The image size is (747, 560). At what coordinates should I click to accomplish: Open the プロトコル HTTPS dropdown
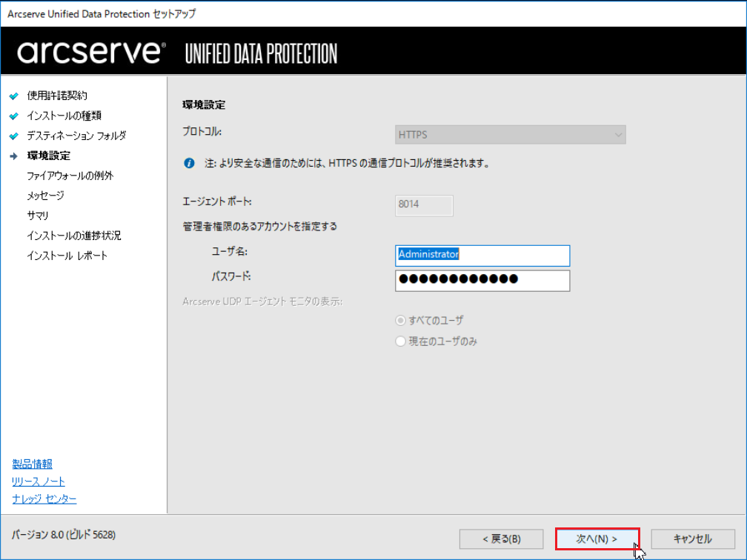(510, 135)
